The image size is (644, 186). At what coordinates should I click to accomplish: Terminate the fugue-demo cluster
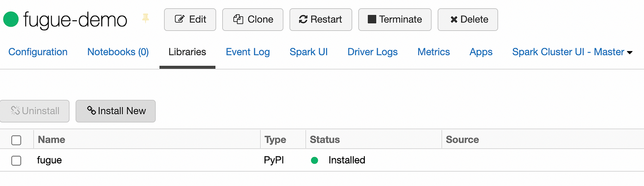[x=395, y=19]
